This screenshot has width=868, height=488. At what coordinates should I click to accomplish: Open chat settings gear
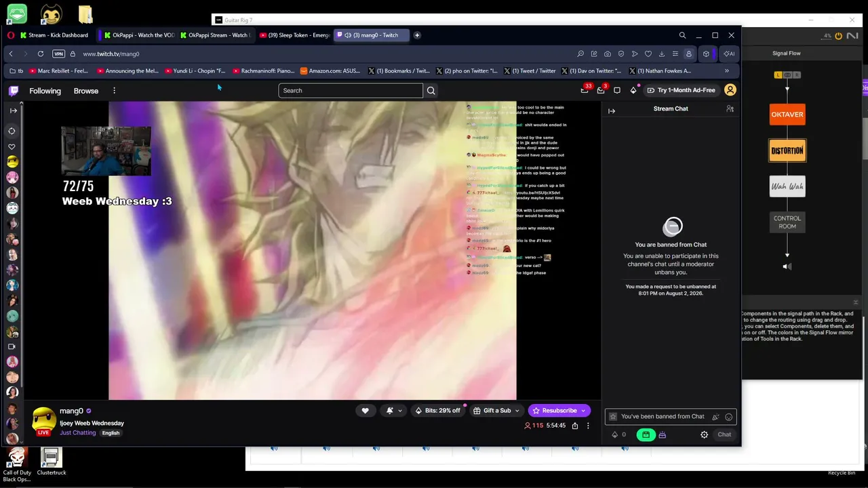tap(704, 434)
